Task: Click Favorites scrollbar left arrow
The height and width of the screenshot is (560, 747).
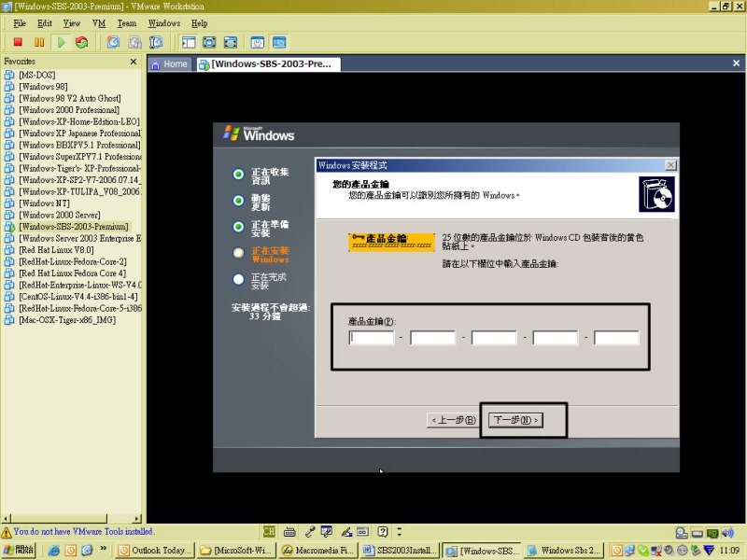Action: [7, 519]
